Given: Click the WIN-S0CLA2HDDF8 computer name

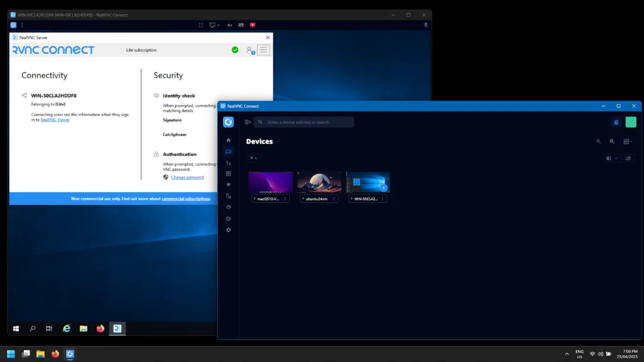Looking at the screenshot, I should (54, 95).
